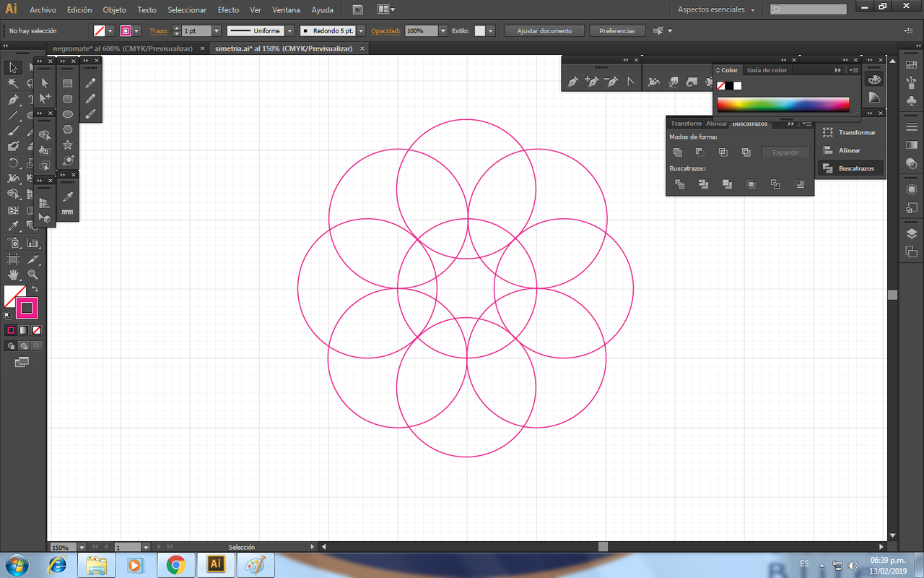The height and width of the screenshot is (578, 924).
Task: Open the Aspectos esenciales workspace switcher
Action: click(716, 10)
